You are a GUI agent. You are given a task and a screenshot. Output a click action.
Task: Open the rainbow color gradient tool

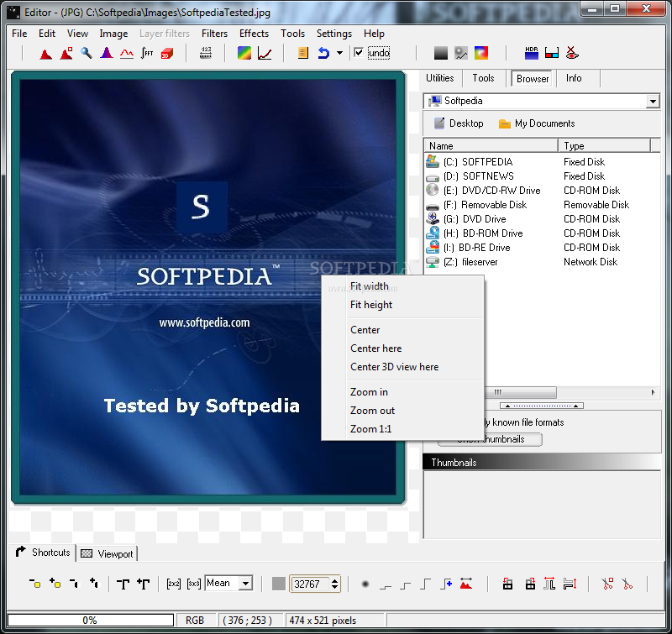pyautogui.click(x=244, y=54)
